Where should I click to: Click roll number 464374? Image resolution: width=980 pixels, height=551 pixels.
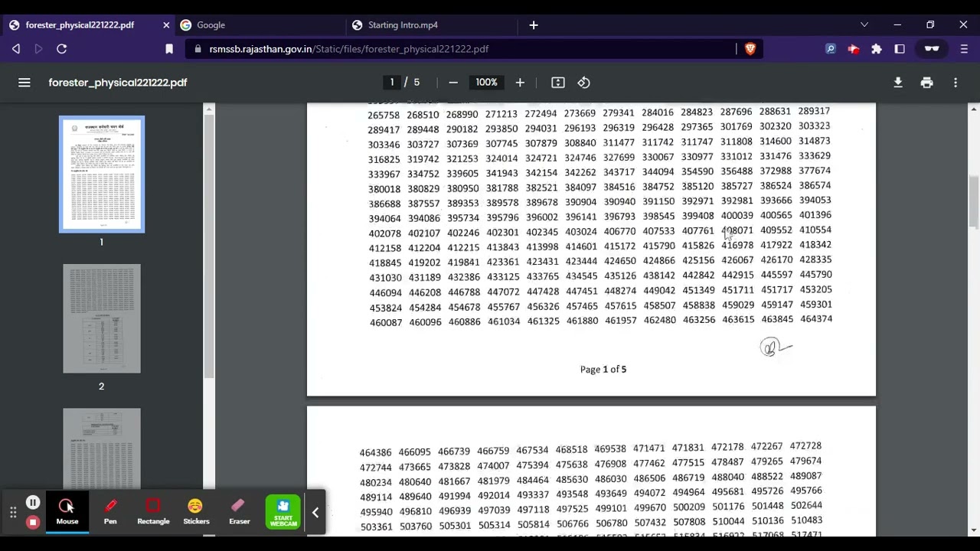click(816, 319)
